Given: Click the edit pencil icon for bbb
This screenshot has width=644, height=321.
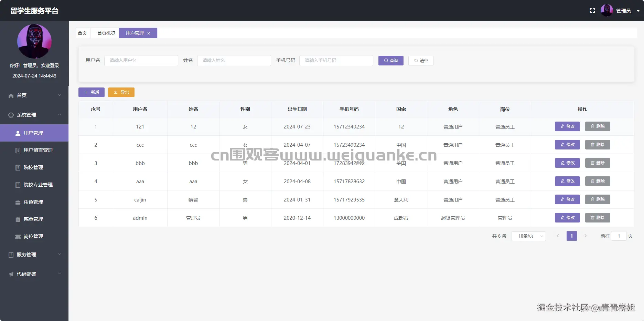Looking at the screenshot, I should click(562, 163).
